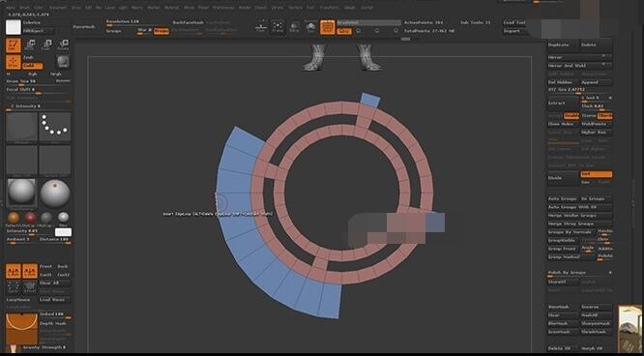Adjust the Focal Shift slider
The width and height of the screenshot is (644, 356).
pos(39,90)
